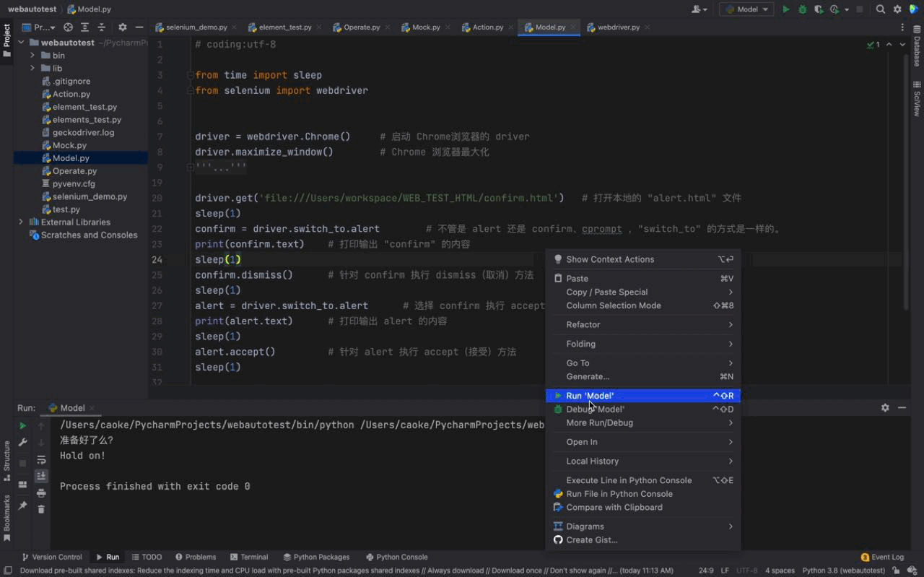Close the Model.py editor tab
The image size is (924, 577).
coord(575,27)
